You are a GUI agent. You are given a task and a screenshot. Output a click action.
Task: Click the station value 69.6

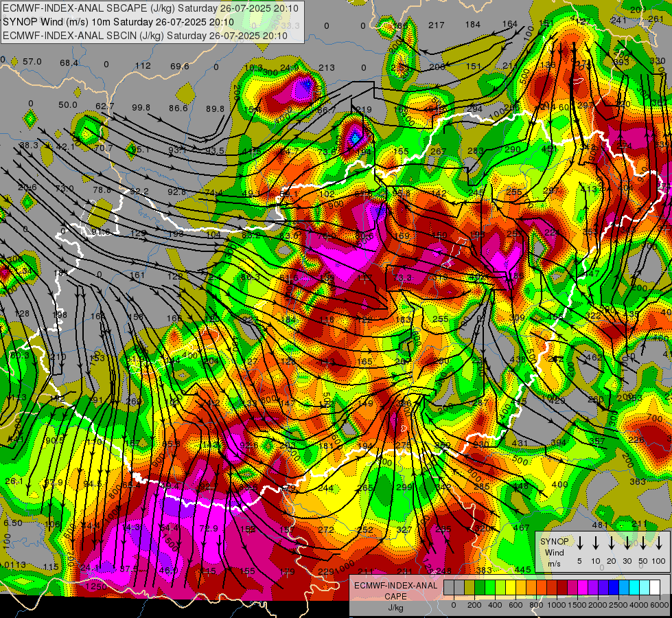pos(180,66)
